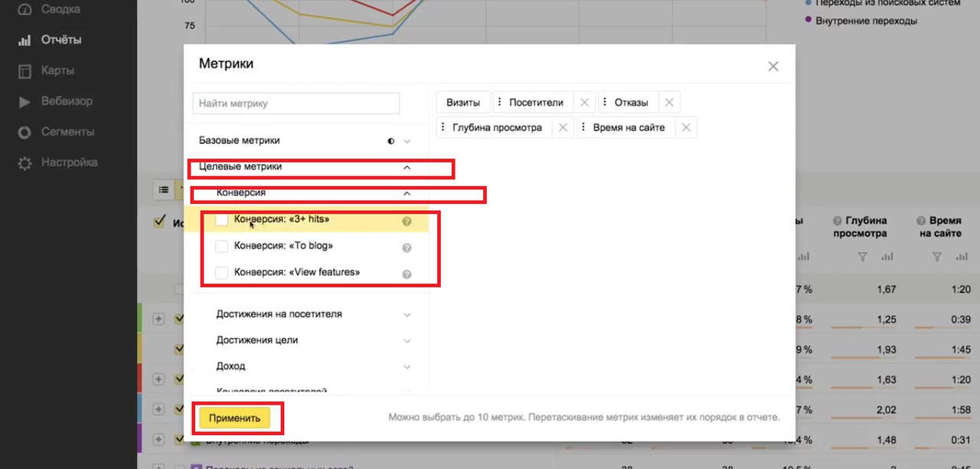This screenshot has height=469, width=980.
Task: Show help for Глубина просмотра column header
Action: click(838, 221)
